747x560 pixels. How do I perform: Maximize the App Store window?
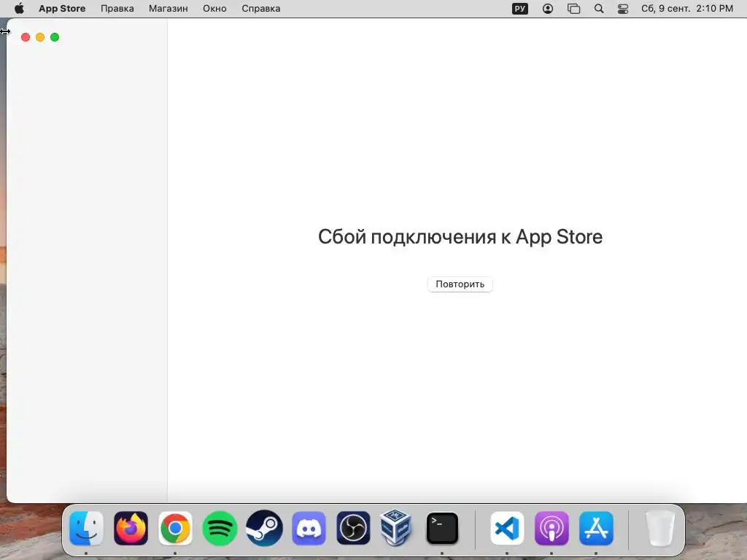[x=55, y=37]
